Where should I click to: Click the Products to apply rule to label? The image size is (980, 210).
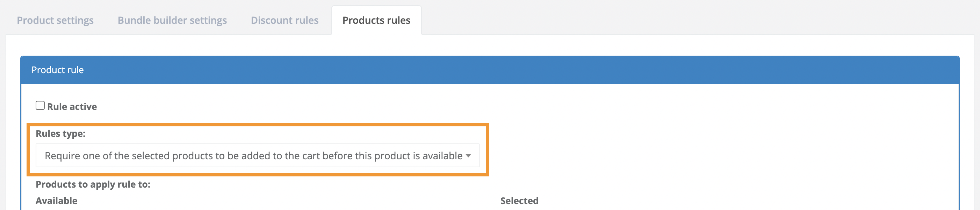94,184
